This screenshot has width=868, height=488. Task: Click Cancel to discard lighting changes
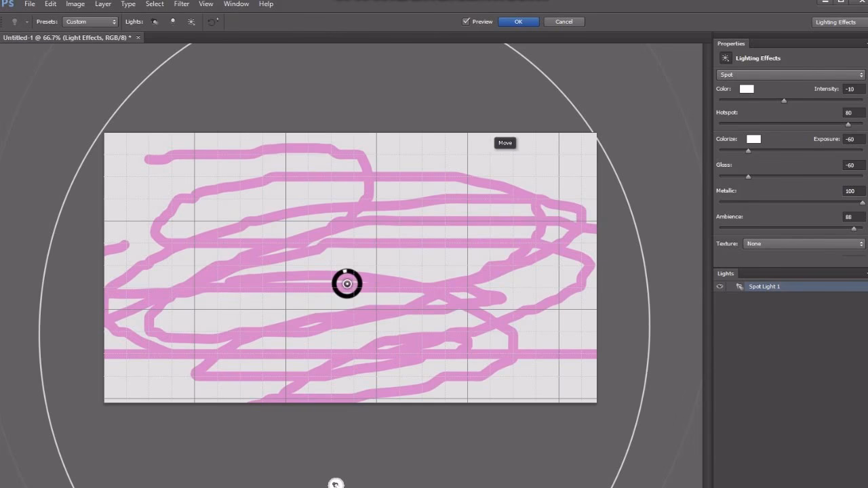click(564, 21)
